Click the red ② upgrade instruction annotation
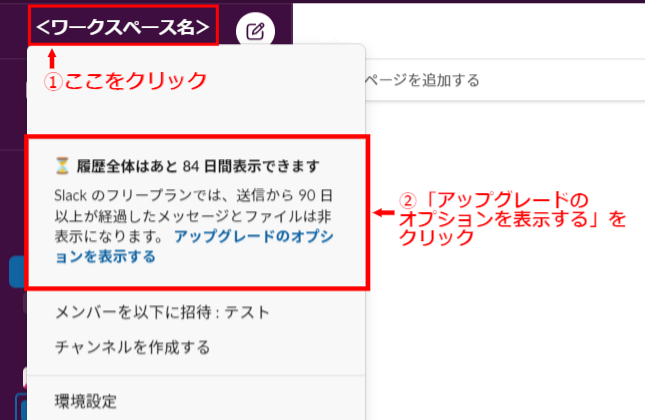Viewport: 645px width, 420px height. [512, 219]
